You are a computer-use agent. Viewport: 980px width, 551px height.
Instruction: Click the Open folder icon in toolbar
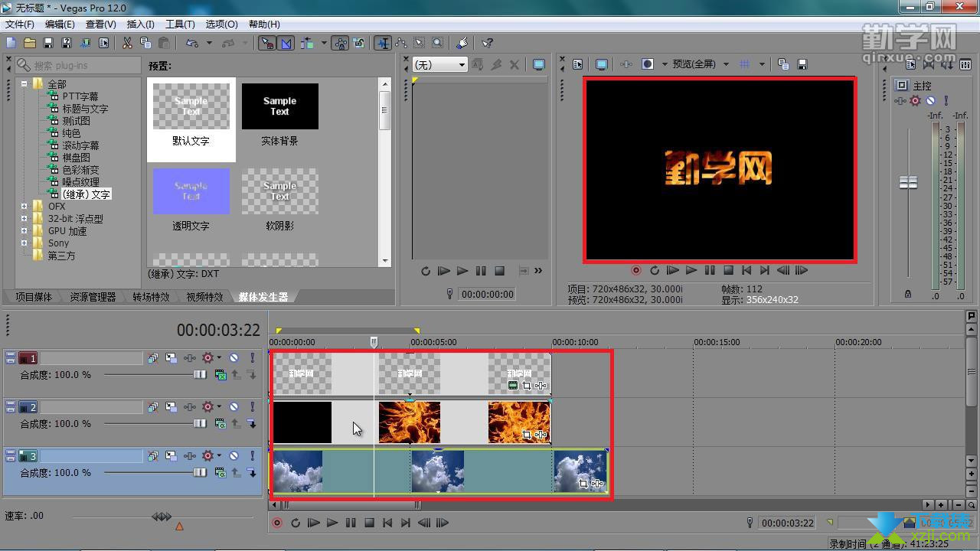pos(30,44)
